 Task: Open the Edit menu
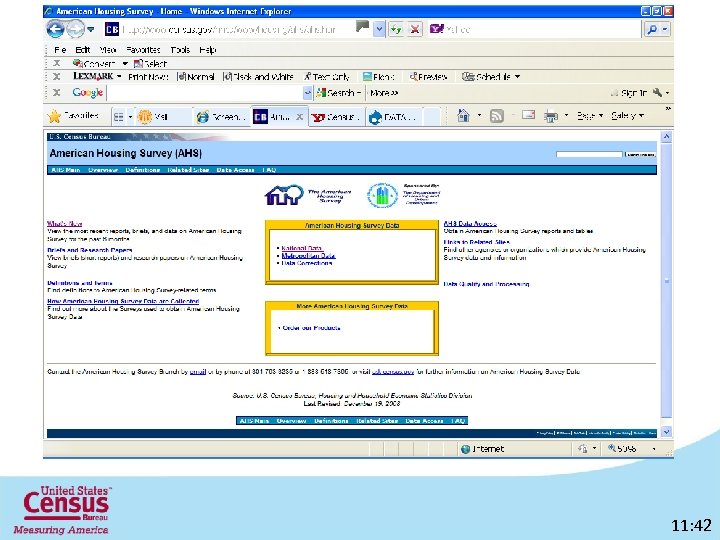tap(83, 50)
